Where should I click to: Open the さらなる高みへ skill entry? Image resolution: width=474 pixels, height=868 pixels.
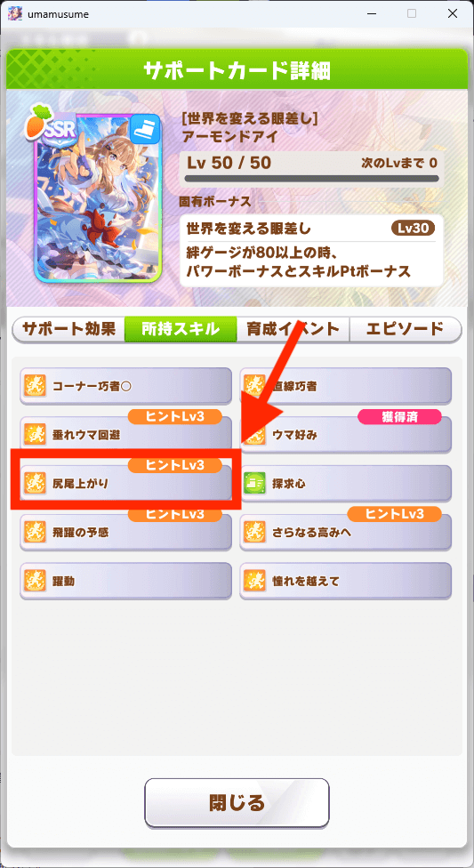click(346, 533)
